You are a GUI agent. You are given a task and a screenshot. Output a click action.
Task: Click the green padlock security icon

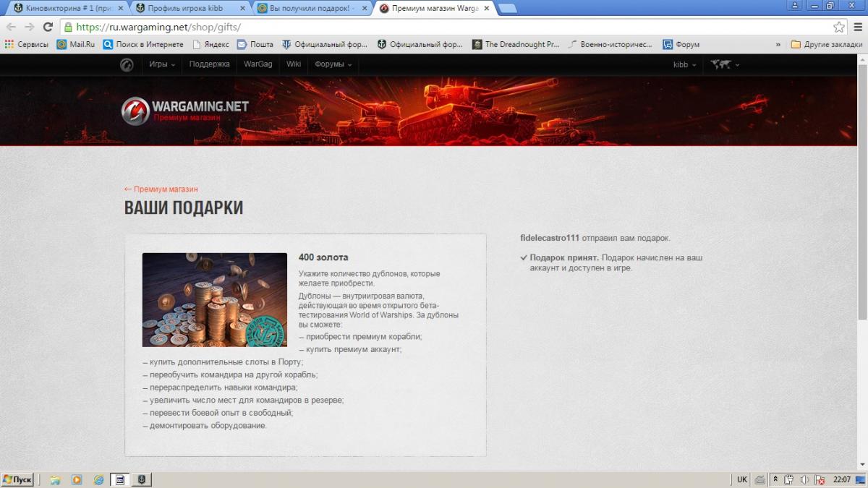click(68, 27)
